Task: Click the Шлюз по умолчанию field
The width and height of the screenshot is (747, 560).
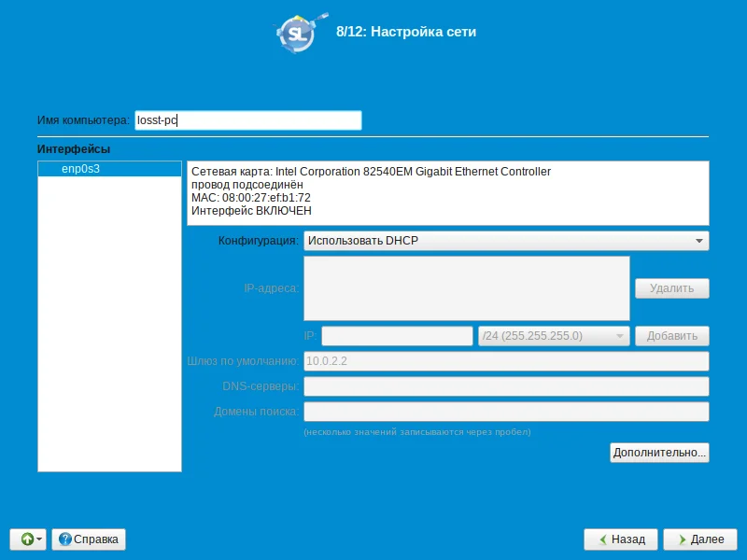Action: tap(506, 361)
